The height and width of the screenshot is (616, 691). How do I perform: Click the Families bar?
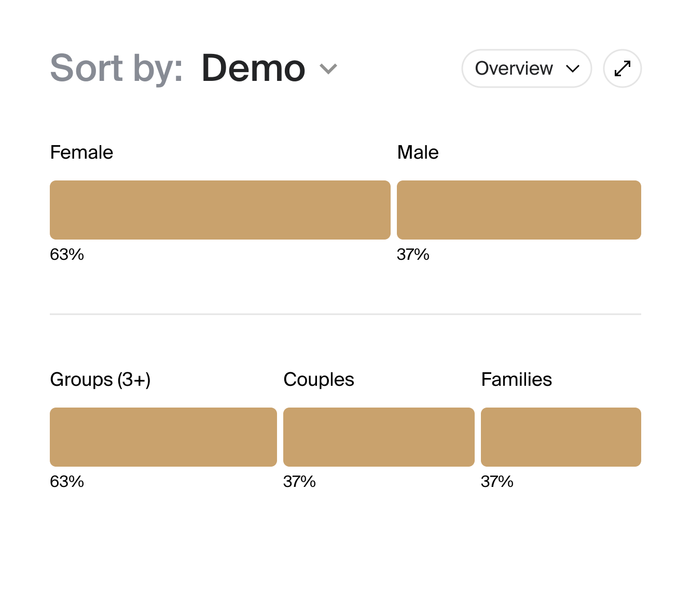pyautogui.click(x=561, y=437)
